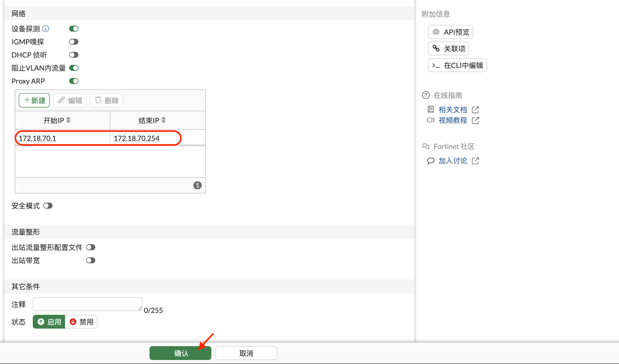This screenshot has width=619, height=364.
Task: Toggle the 阻止VLAN内流量 switch
Action: pos(74,68)
